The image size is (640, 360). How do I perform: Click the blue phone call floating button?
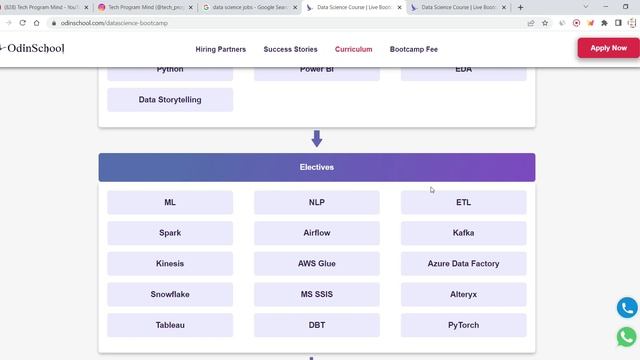click(x=627, y=308)
